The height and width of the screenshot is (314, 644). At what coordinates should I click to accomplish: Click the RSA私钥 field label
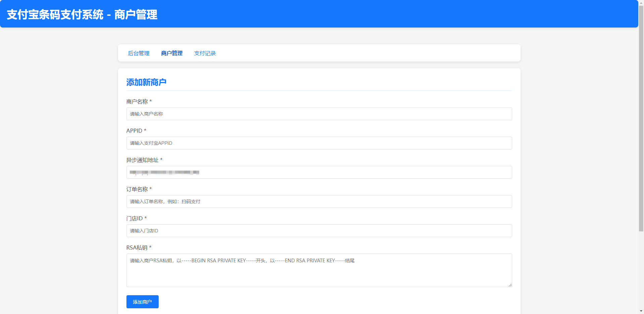point(137,248)
